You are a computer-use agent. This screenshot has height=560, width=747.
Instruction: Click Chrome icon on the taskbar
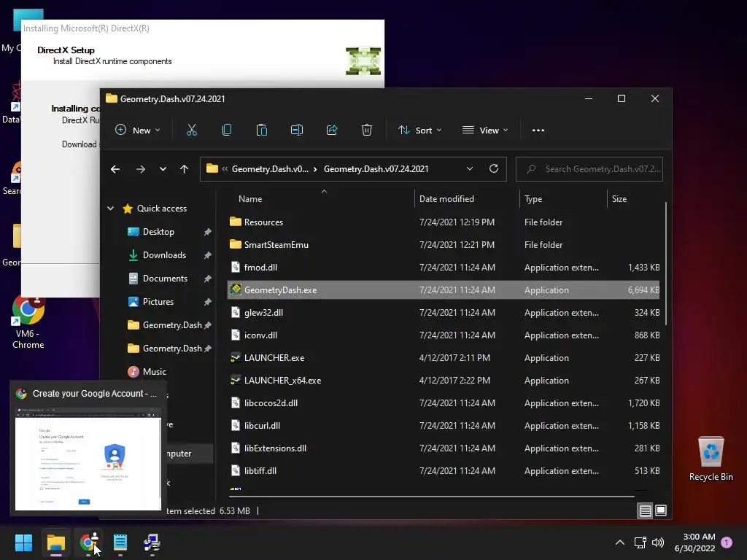point(88,542)
